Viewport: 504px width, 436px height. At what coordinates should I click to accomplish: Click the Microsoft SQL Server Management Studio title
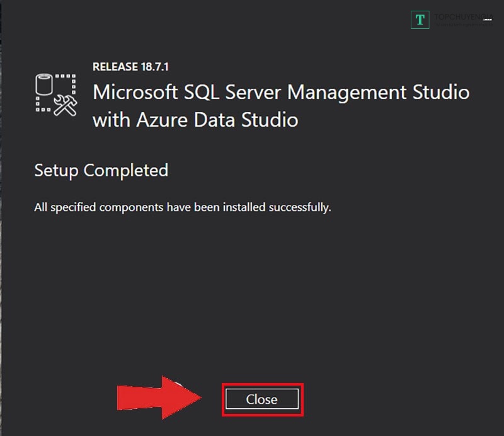pos(281,92)
